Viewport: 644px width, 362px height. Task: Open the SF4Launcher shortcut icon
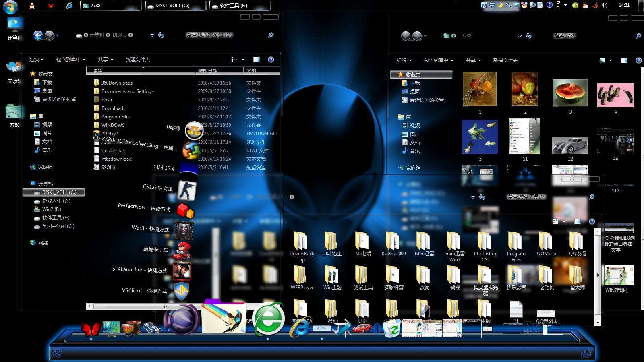pyautogui.click(x=182, y=271)
